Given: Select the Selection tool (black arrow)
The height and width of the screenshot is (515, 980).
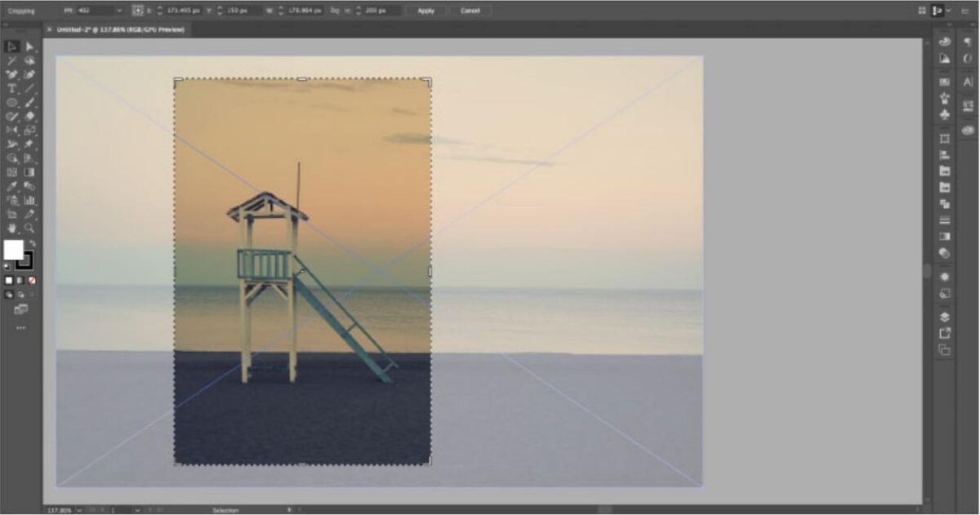Looking at the screenshot, I should [x=12, y=47].
